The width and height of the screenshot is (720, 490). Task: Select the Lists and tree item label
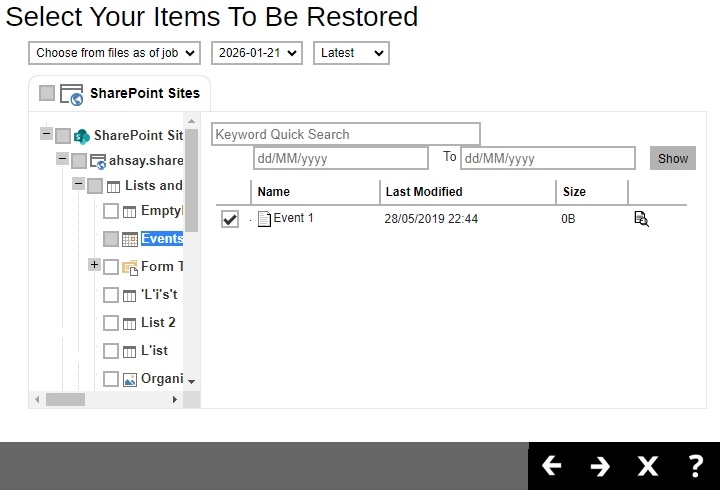[x=154, y=186]
